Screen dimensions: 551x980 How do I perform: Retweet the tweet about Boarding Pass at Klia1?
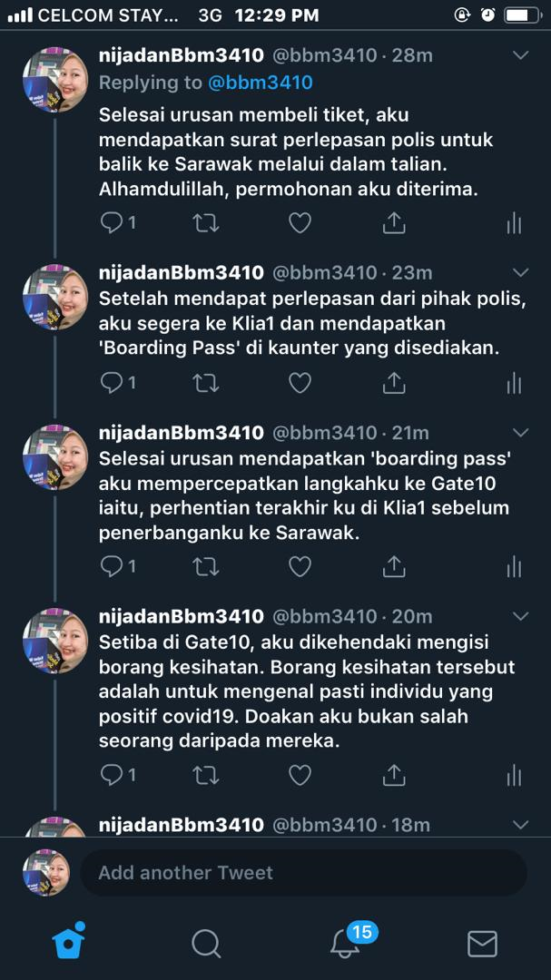tap(205, 383)
